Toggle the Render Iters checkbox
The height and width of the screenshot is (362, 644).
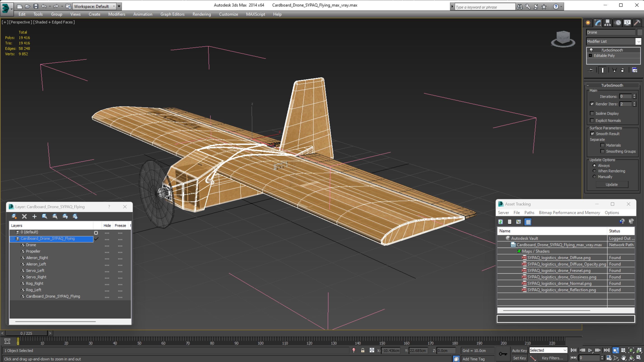pyautogui.click(x=592, y=104)
